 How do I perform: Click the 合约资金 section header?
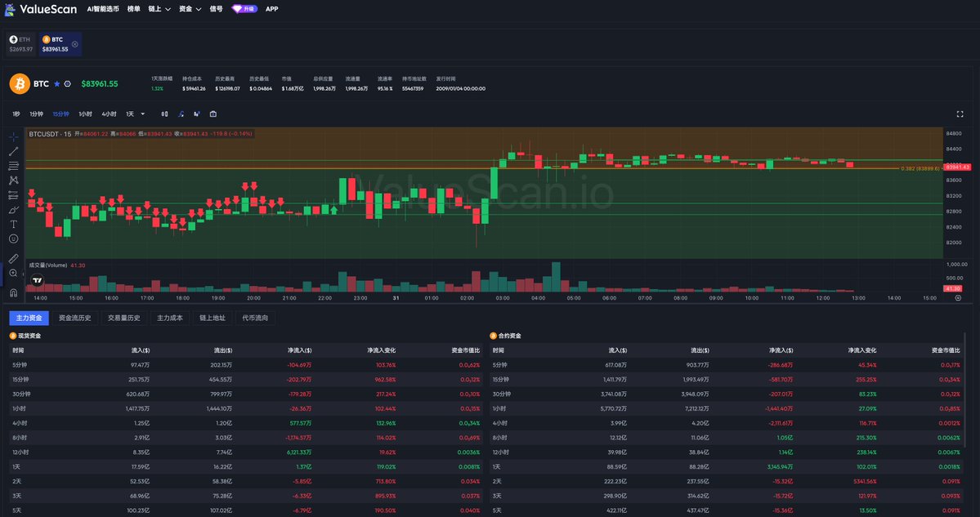(x=506, y=336)
